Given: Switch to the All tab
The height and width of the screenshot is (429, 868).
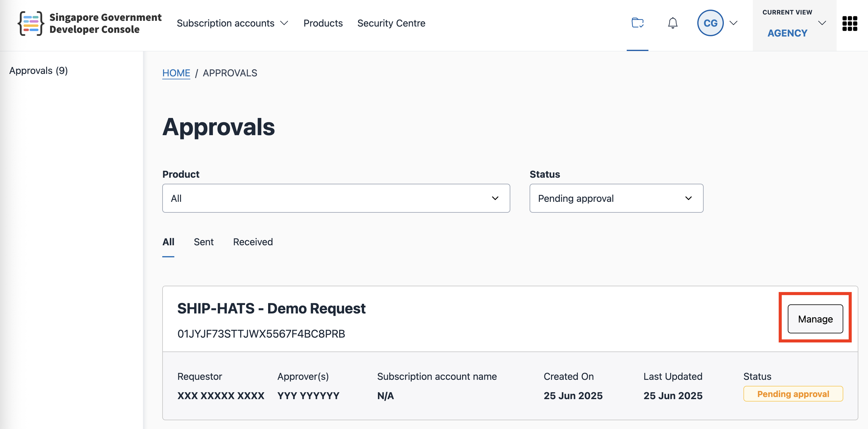Looking at the screenshot, I should point(168,242).
